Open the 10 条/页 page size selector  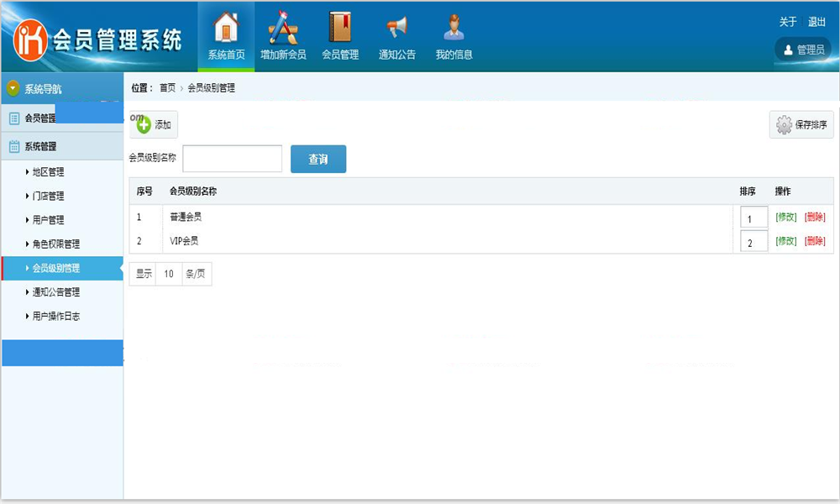tap(169, 274)
